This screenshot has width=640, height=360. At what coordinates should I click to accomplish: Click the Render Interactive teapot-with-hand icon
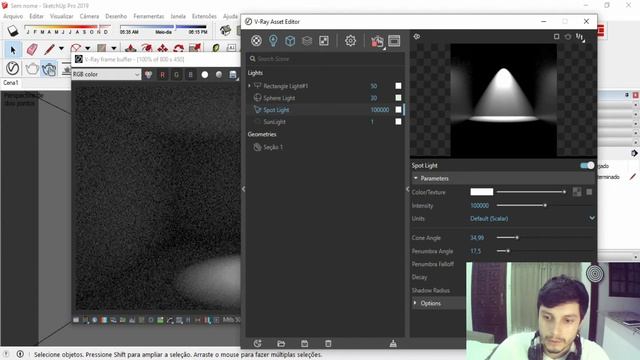pos(49,69)
